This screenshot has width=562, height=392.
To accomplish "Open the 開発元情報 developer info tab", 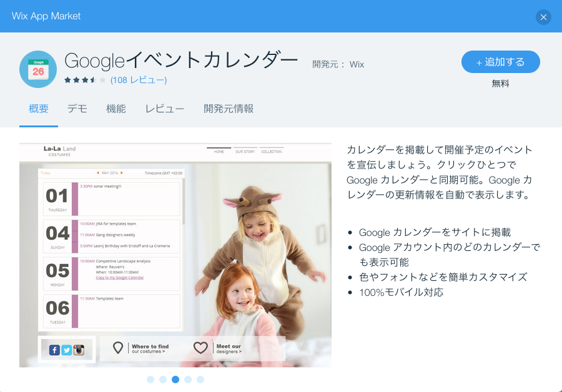I will click(x=229, y=109).
